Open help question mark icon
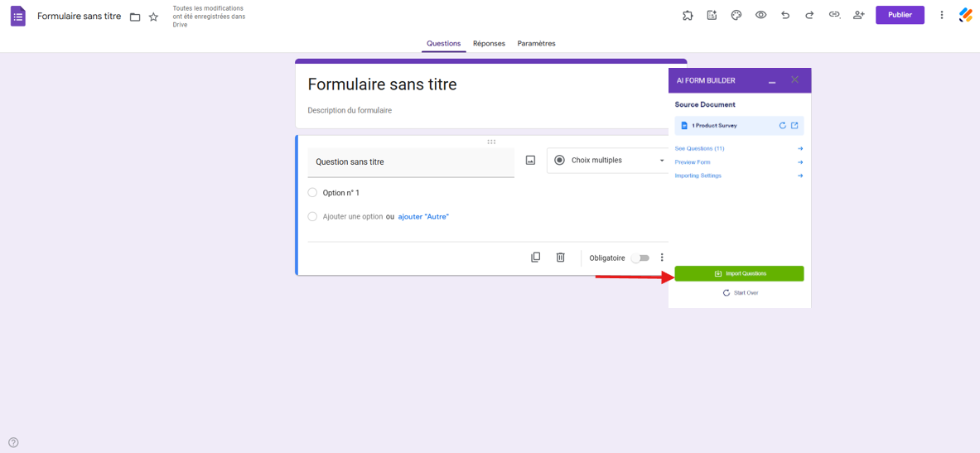This screenshot has width=980, height=453. coord(13,442)
